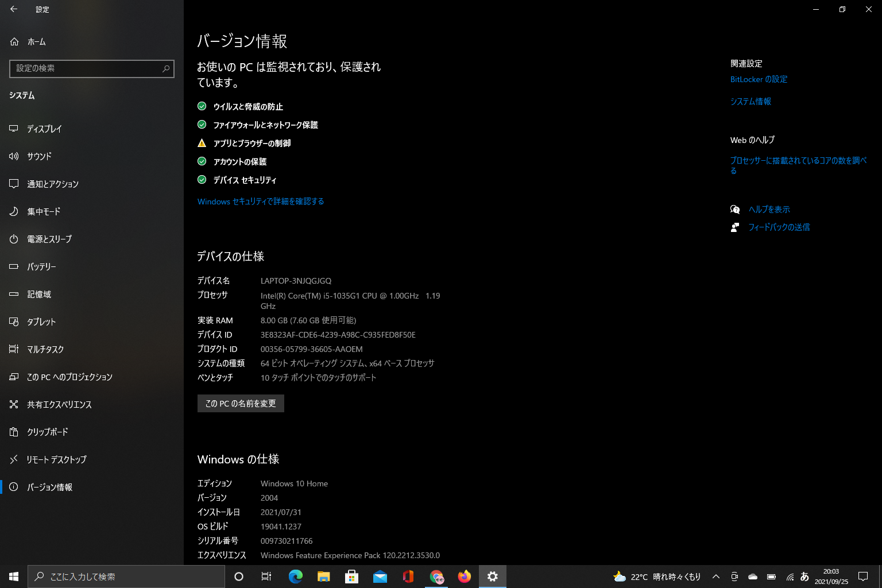Viewport: 882px width, 588px height.
Task: Click the Remote Desktop sidebar icon
Action: pyautogui.click(x=14, y=459)
